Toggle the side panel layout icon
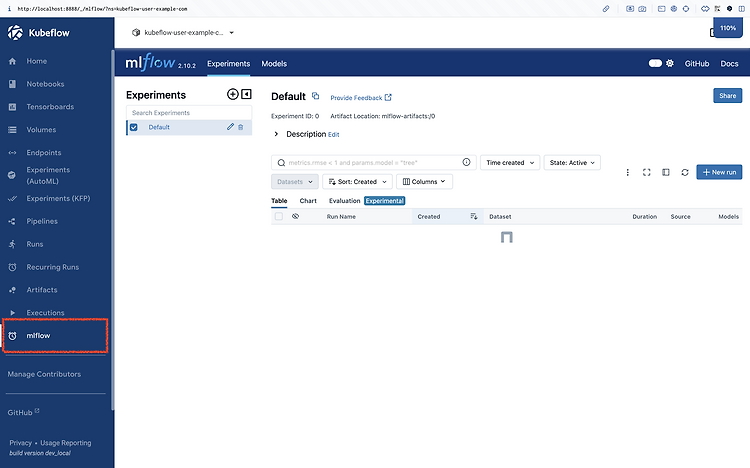The image size is (750, 468). (x=666, y=172)
